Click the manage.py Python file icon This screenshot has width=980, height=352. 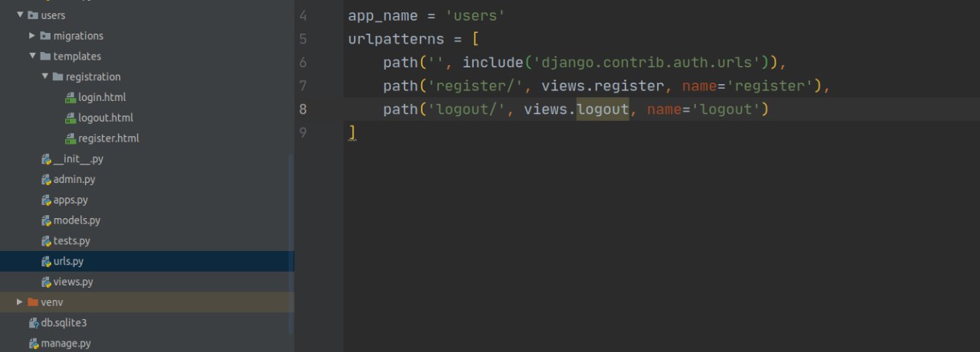pyautogui.click(x=33, y=344)
